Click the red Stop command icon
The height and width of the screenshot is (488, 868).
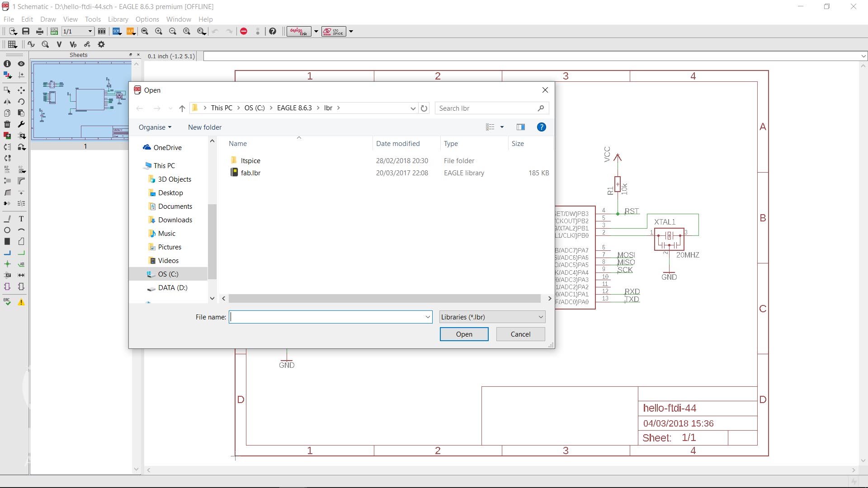pos(244,31)
